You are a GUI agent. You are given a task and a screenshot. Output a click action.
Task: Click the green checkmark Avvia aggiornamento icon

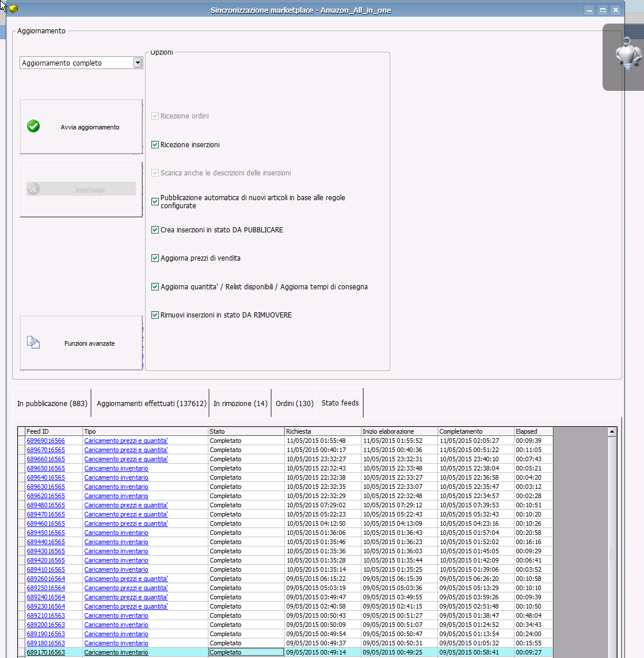(x=33, y=127)
